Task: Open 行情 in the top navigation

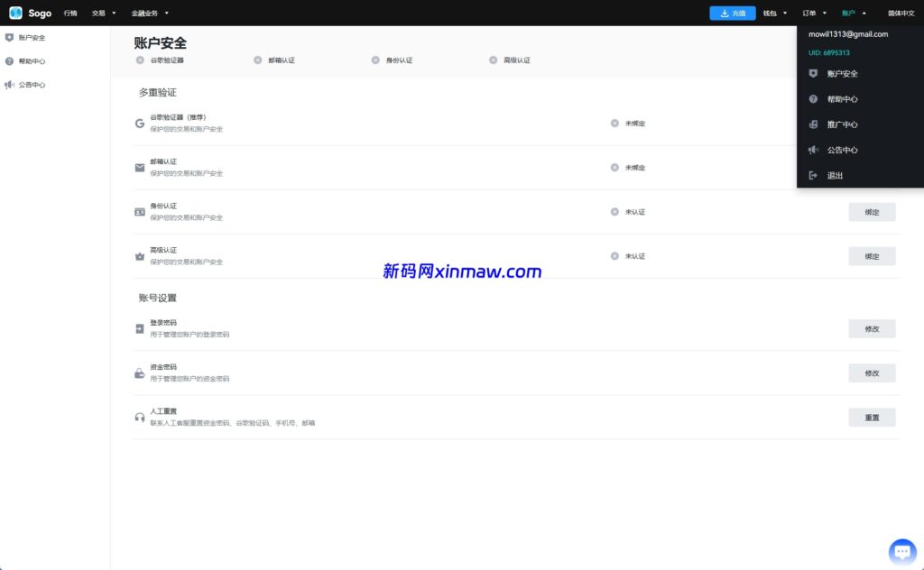Action: [x=70, y=14]
